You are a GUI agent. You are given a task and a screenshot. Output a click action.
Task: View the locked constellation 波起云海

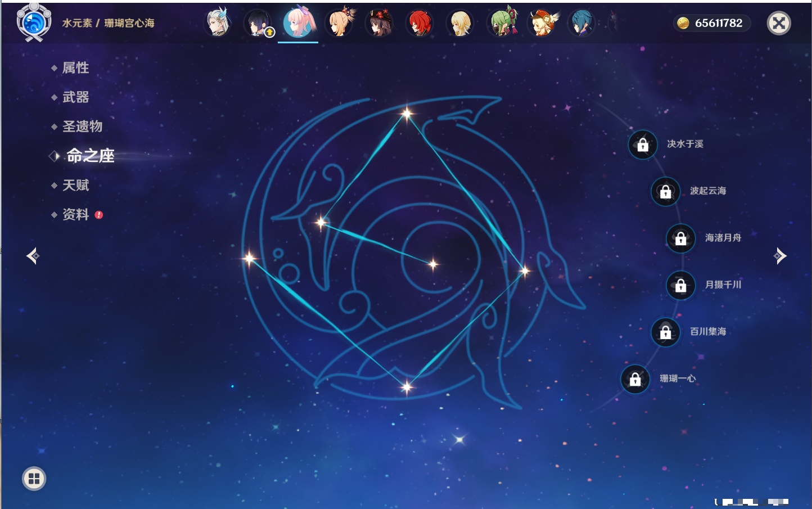coord(665,191)
